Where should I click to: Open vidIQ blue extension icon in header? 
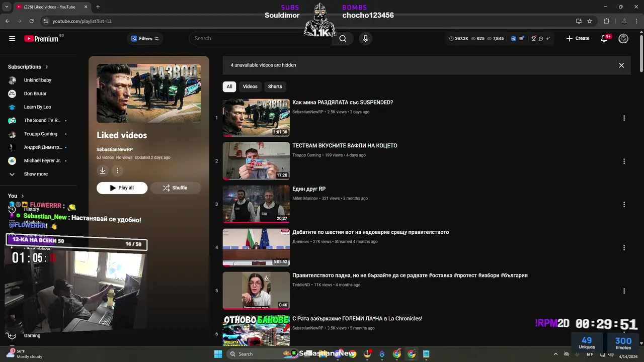[514, 39]
